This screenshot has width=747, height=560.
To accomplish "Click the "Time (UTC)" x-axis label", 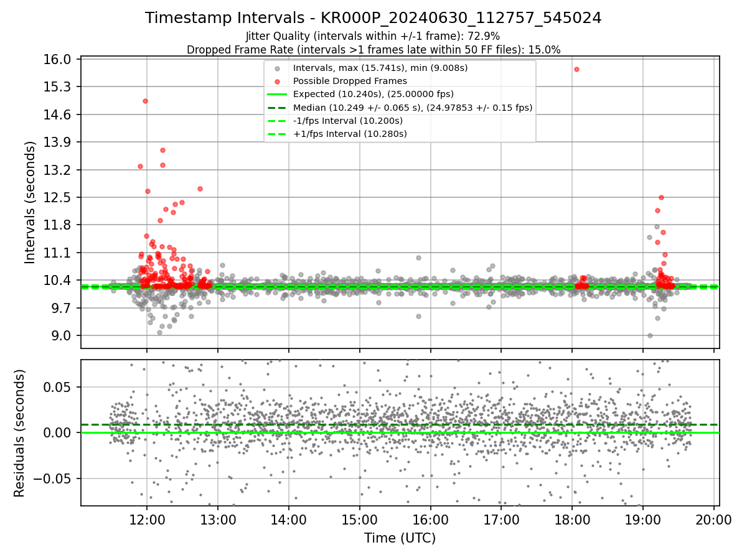I will [x=400, y=538].
